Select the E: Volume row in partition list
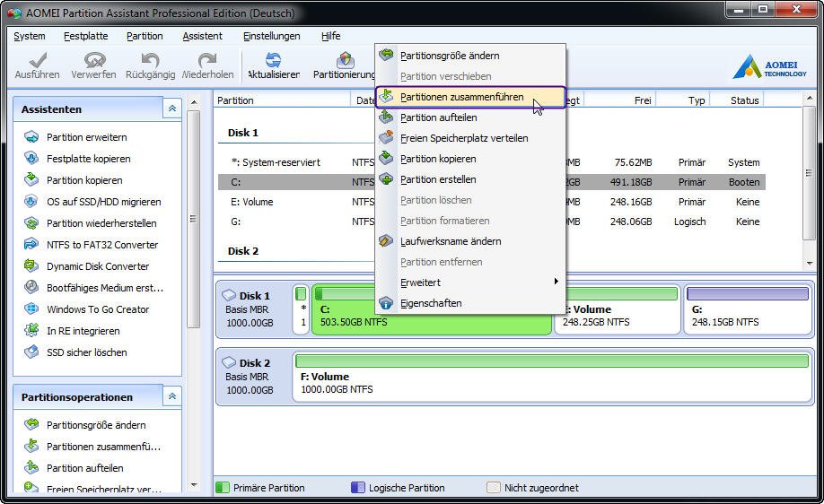 (491, 202)
